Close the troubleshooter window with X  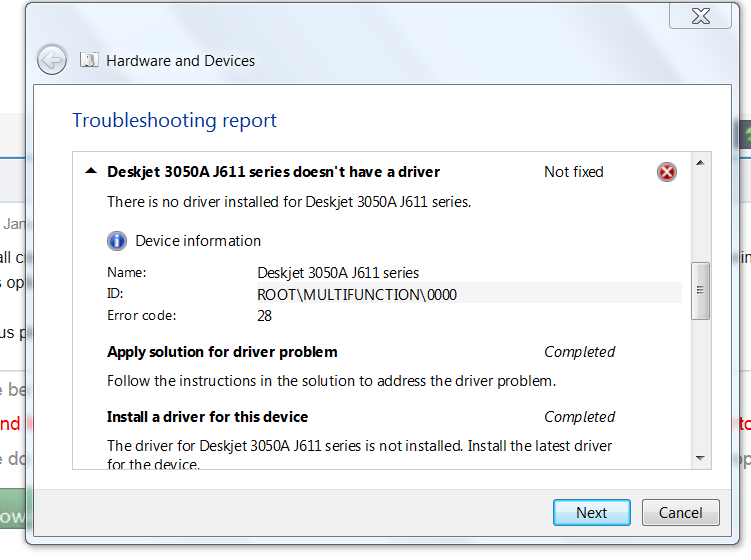coord(700,16)
